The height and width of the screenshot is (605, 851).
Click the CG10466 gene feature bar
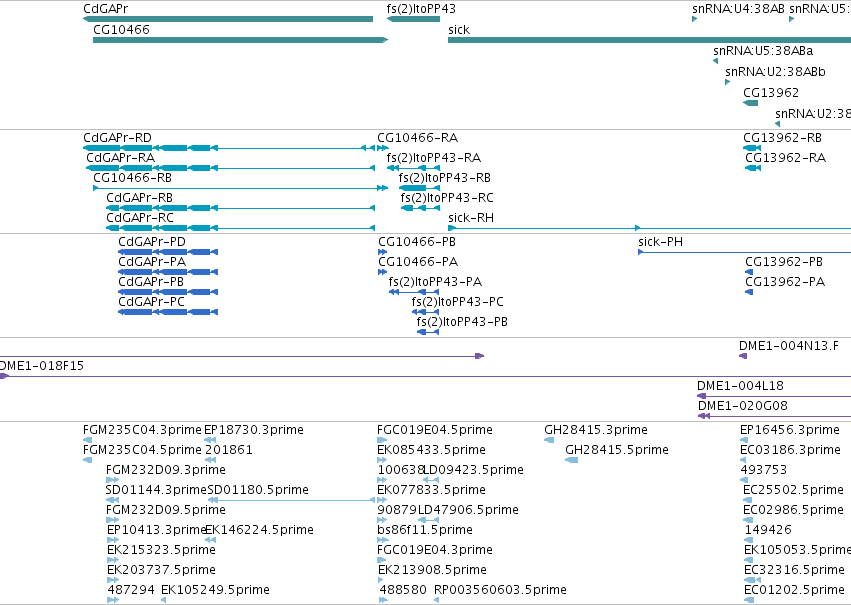click(240, 40)
